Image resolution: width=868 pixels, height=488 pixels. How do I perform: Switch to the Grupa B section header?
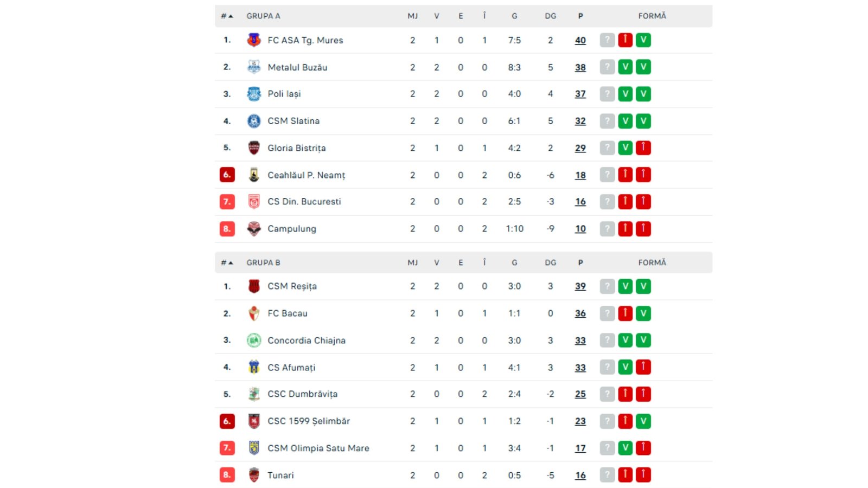tap(263, 262)
